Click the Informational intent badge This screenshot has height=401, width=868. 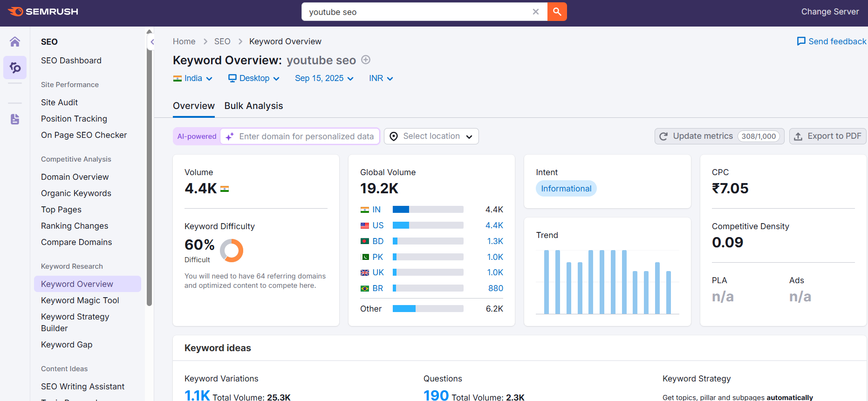point(566,189)
